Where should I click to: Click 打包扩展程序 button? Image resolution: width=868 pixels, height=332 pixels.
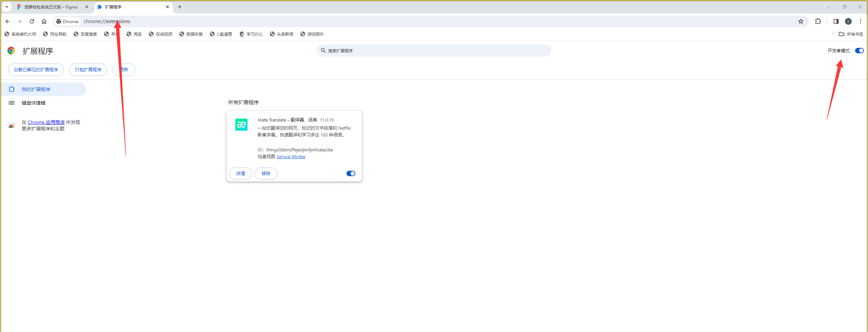pos(88,70)
